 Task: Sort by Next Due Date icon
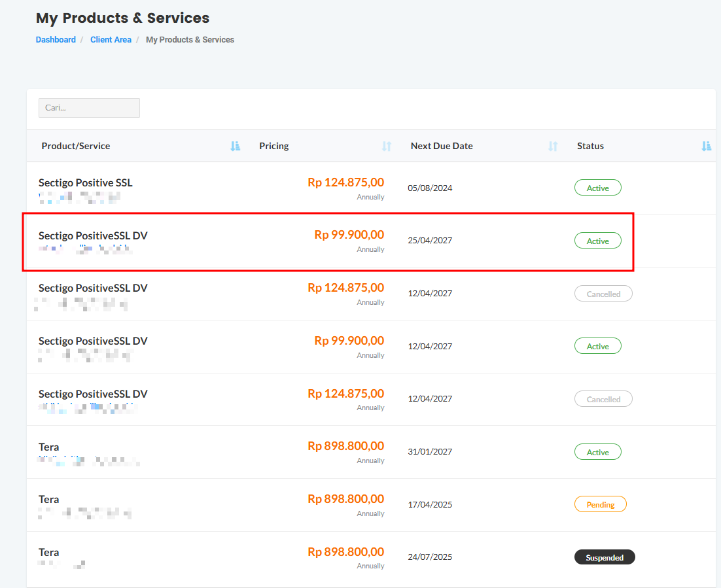tap(553, 147)
